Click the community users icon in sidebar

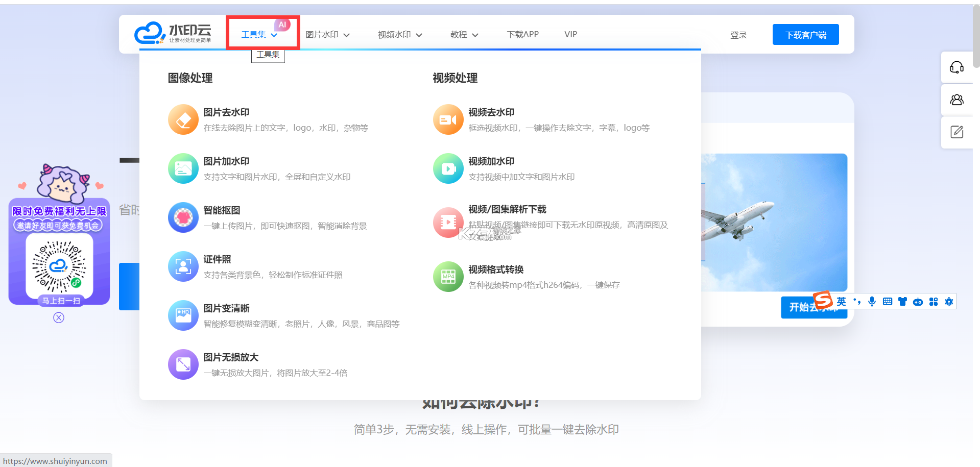(957, 100)
